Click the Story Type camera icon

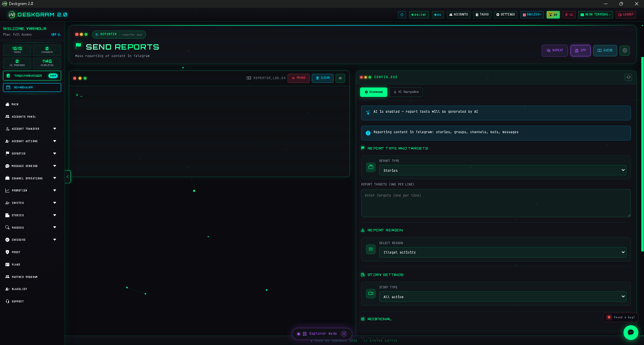(371, 293)
